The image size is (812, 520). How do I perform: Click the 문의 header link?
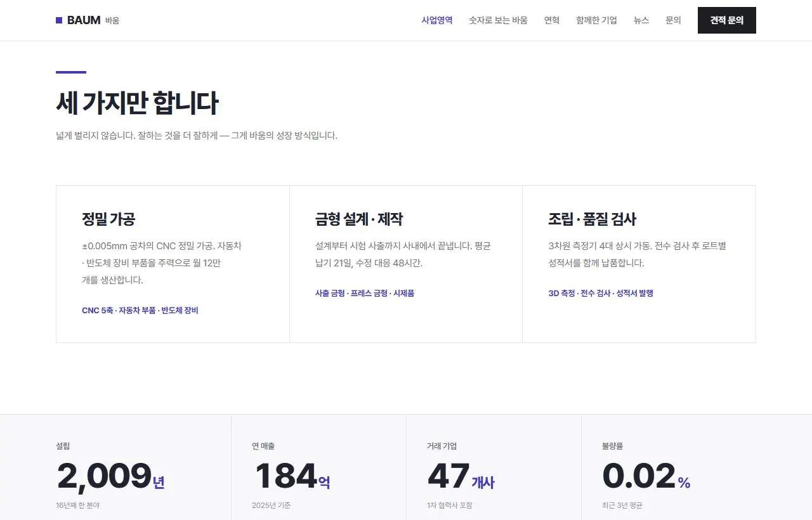[673, 20]
